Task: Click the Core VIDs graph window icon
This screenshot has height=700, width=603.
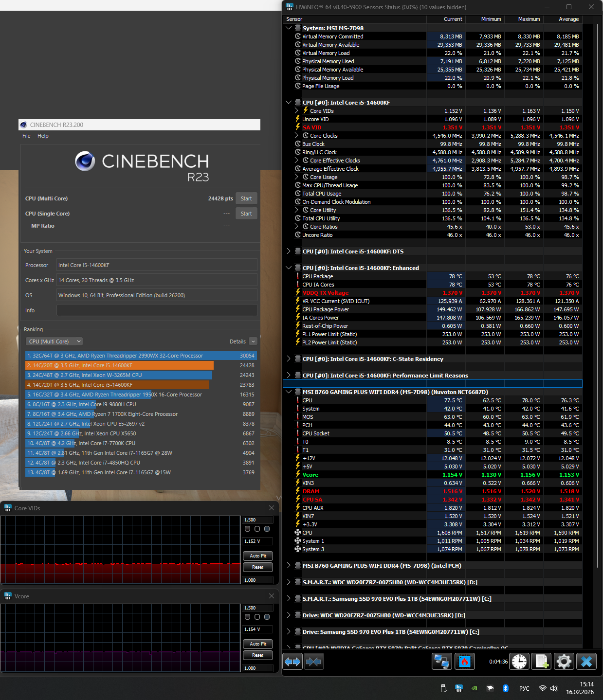Action: 8,508
